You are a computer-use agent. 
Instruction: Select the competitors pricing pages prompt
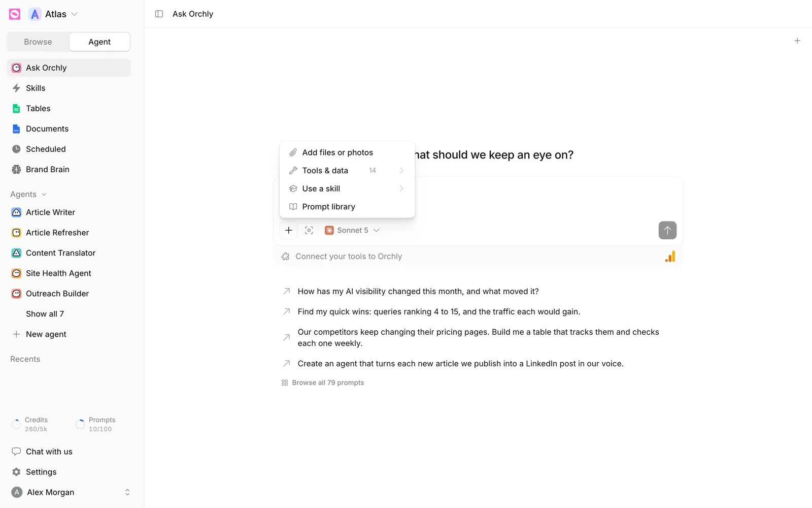click(478, 338)
